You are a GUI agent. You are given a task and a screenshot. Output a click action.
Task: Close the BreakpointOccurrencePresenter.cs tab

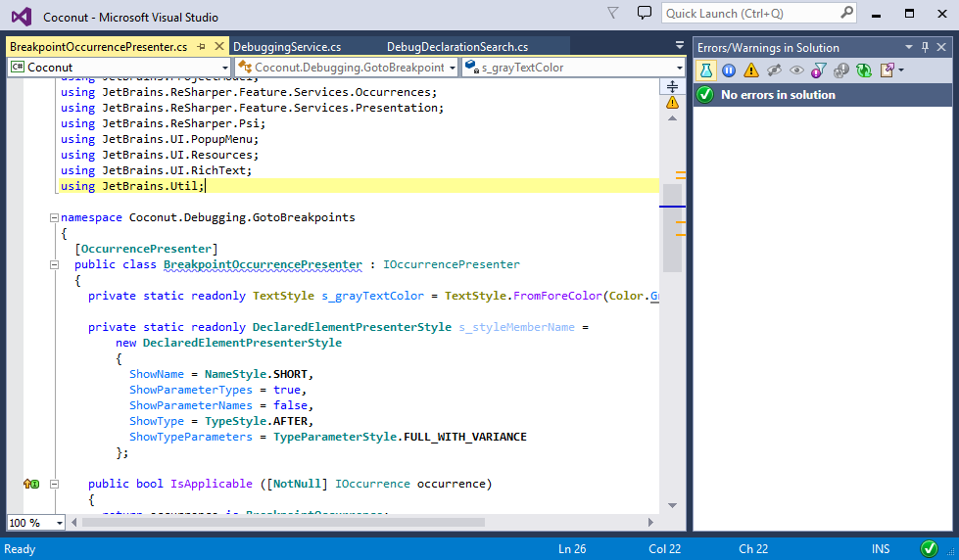click(219, 46)
